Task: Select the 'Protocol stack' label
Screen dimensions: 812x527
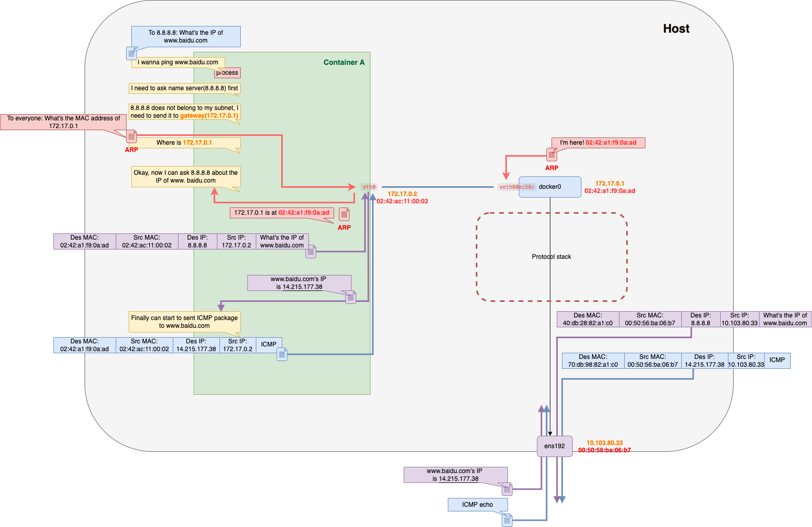Action: [552, 257]
